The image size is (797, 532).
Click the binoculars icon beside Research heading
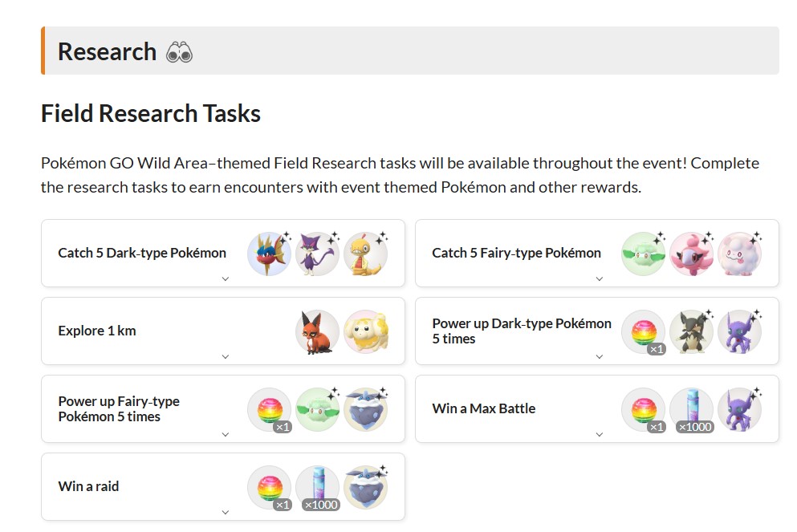(179, 53)
